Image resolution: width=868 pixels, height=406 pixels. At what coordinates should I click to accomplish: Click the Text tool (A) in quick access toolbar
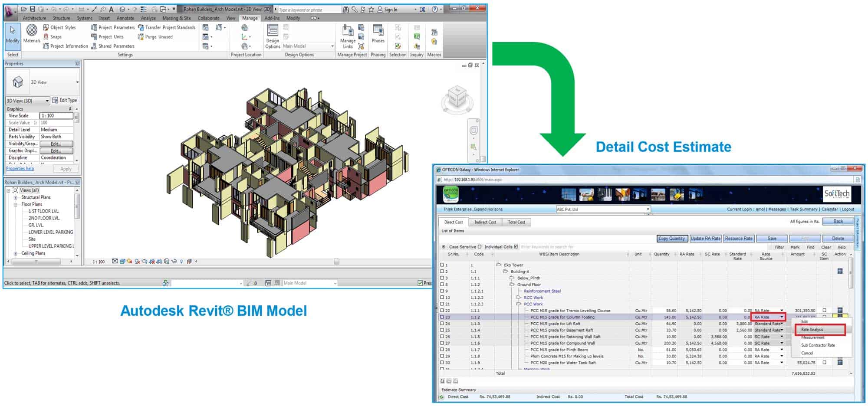[112, 9]
